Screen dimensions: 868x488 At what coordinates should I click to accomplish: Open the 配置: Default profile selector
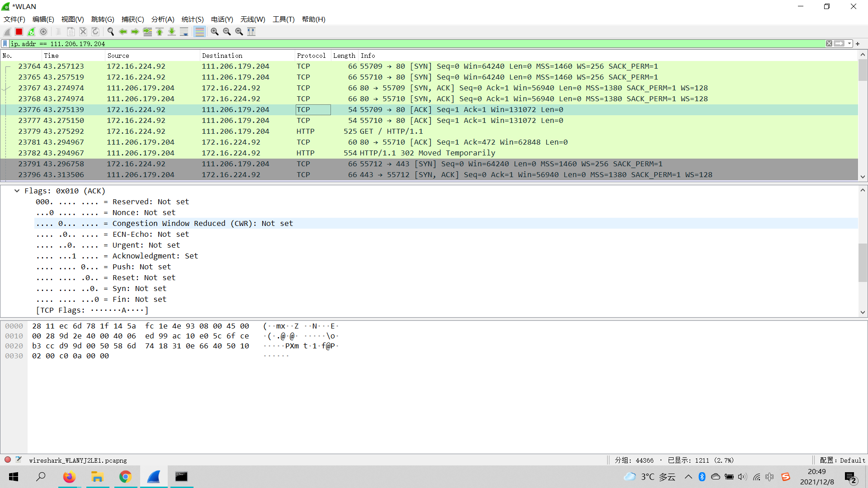(x=842, y=460)
